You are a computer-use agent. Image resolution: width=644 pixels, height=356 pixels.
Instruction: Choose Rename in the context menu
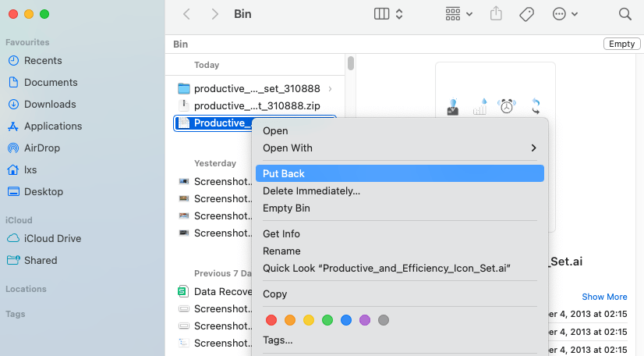coord(400,251)
